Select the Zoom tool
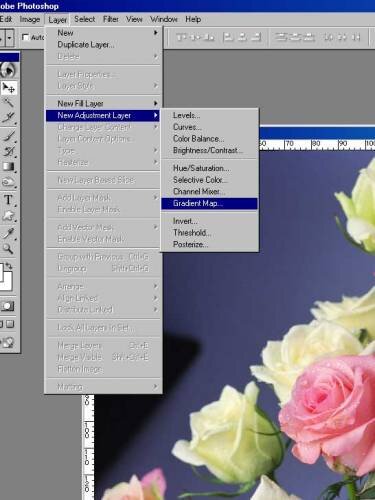This screenshot has width=375, height=500. (8, 249)
